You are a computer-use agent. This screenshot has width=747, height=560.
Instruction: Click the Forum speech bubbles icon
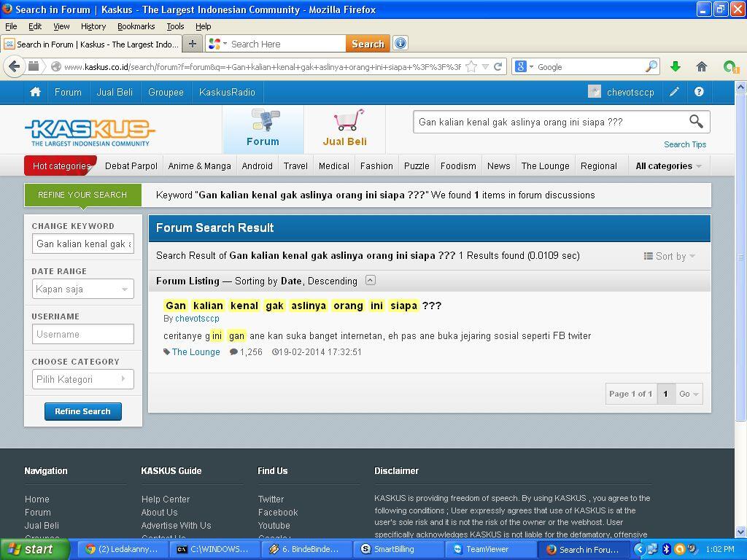[266, 120]
